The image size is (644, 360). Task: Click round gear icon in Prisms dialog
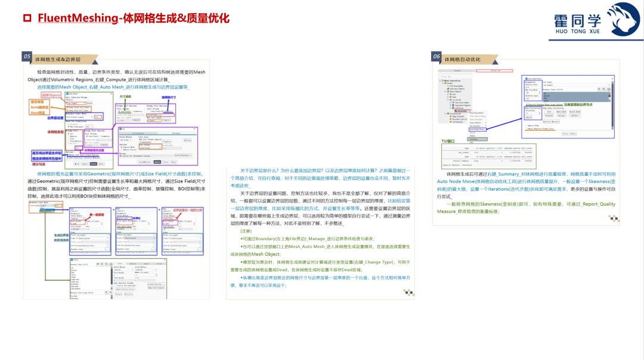coord(111,265)
